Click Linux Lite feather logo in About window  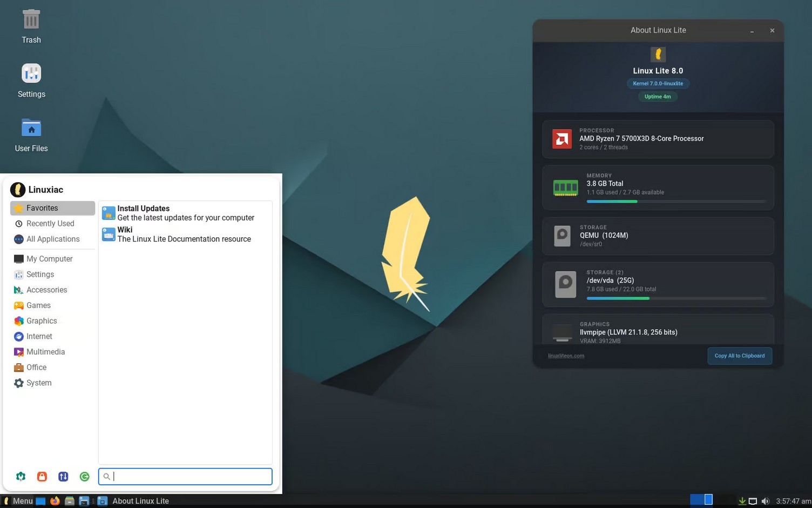coord(658,54)
